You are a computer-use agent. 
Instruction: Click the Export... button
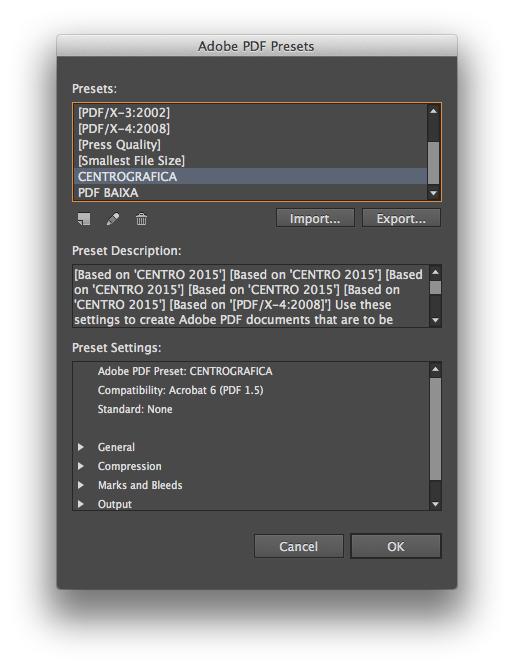click(401, 218)
